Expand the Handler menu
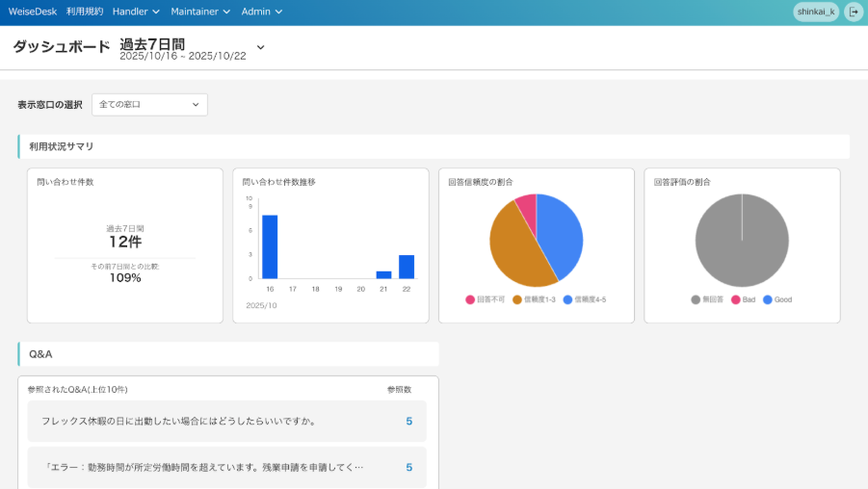This screenshot has height=489, width=868. [136, 12]
